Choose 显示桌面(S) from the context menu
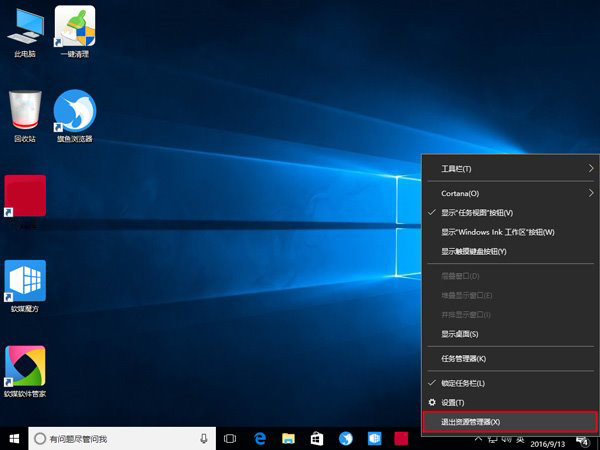The height and width of the screenshot is (450, 600). [510, 334]
